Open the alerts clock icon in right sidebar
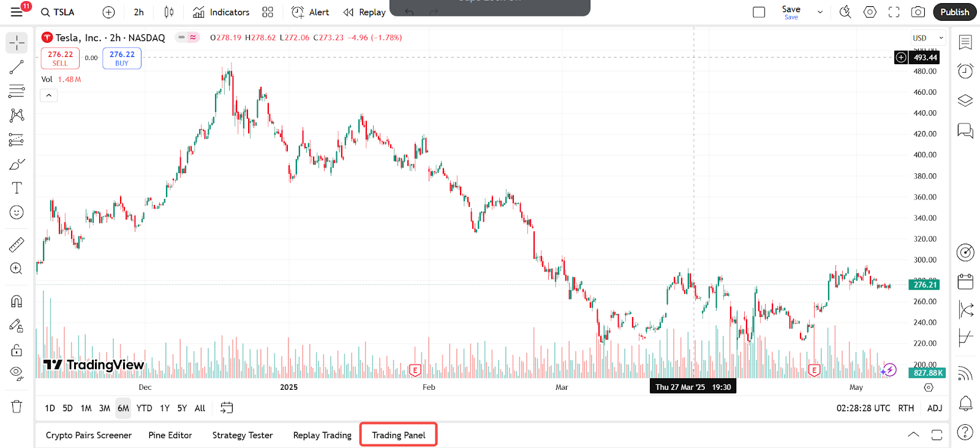Viewport: 980px width, 448px height. point(965,71)
